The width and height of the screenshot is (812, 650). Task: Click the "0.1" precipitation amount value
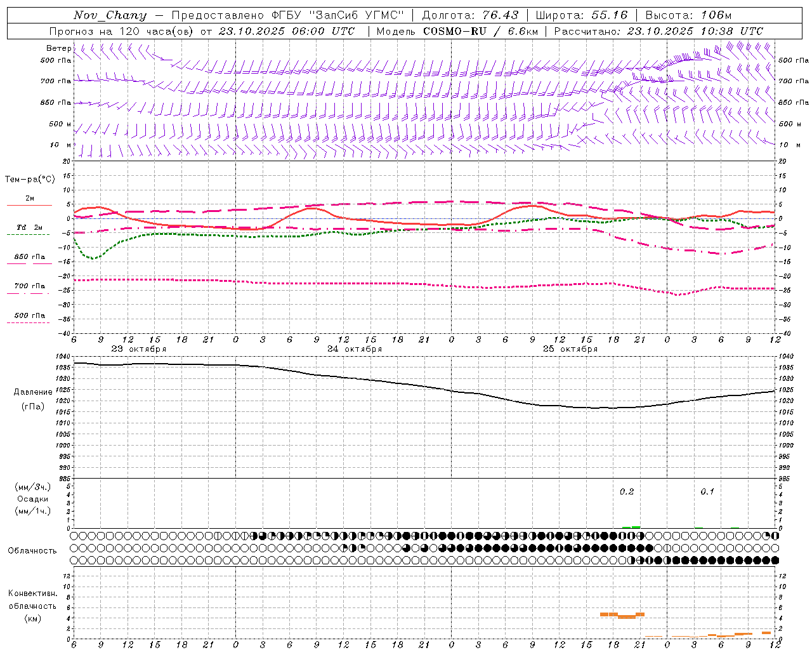(x=707, y=491)
